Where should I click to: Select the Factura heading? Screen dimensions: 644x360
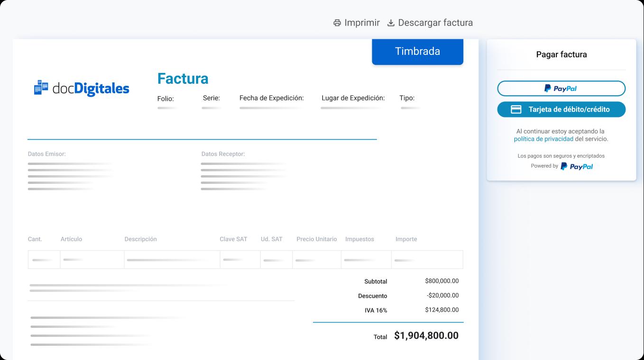[x=183, y=79]
